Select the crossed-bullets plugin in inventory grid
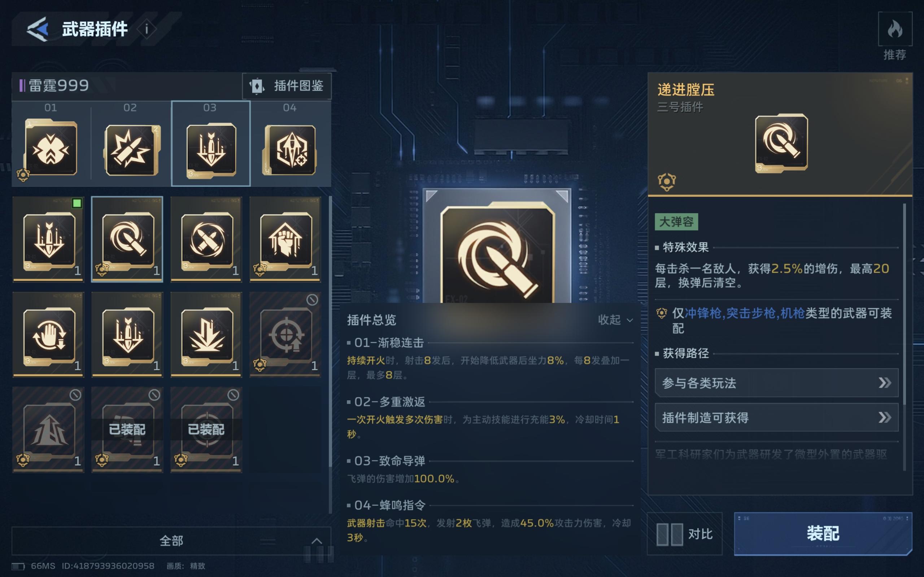Viewport: 924px width, 577px height. click(206, 239)
